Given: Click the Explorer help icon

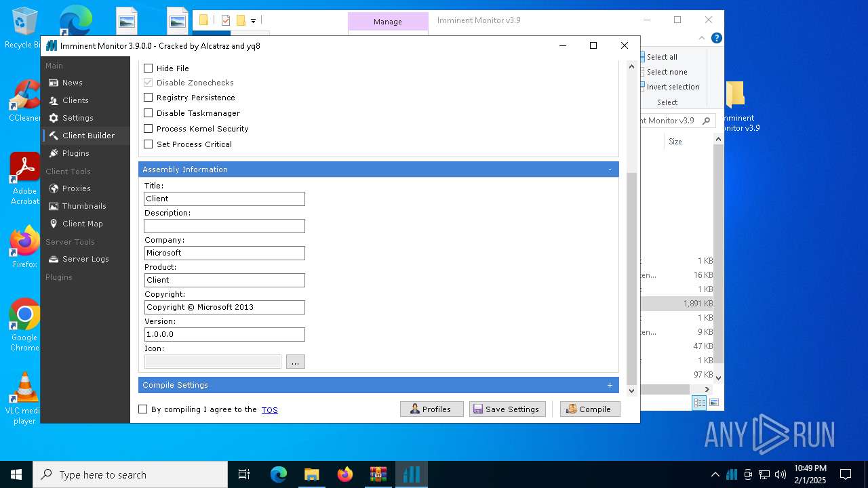Looking at the screenshot, I should [x=716, y=39].
